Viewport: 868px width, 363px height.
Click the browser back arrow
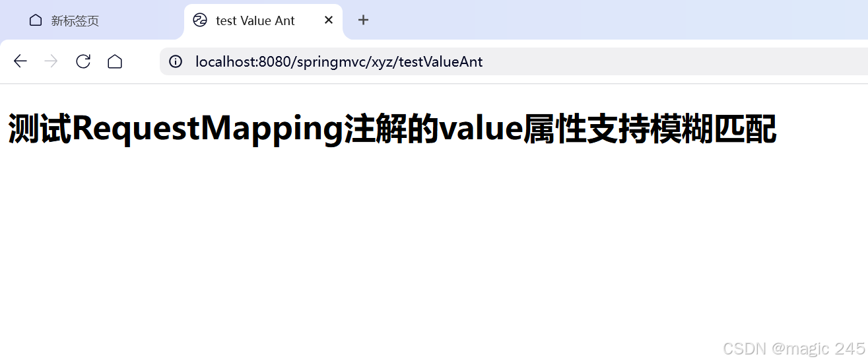click(x=20, y=61)
